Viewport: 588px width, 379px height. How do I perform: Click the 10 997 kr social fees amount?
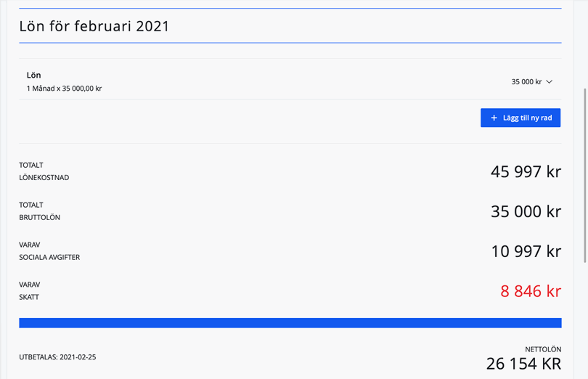(x=526, y=252)
